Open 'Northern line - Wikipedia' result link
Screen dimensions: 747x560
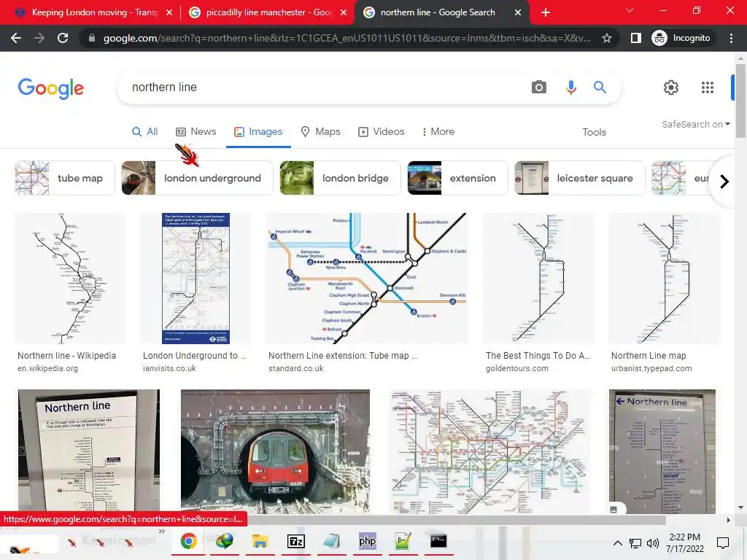click(66, 356)
